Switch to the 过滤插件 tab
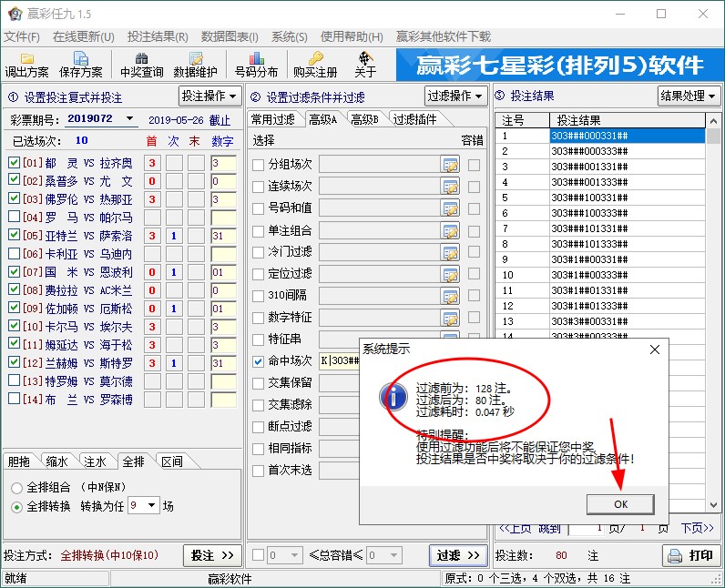Viewport: 725px width, 588px height. 414,119
